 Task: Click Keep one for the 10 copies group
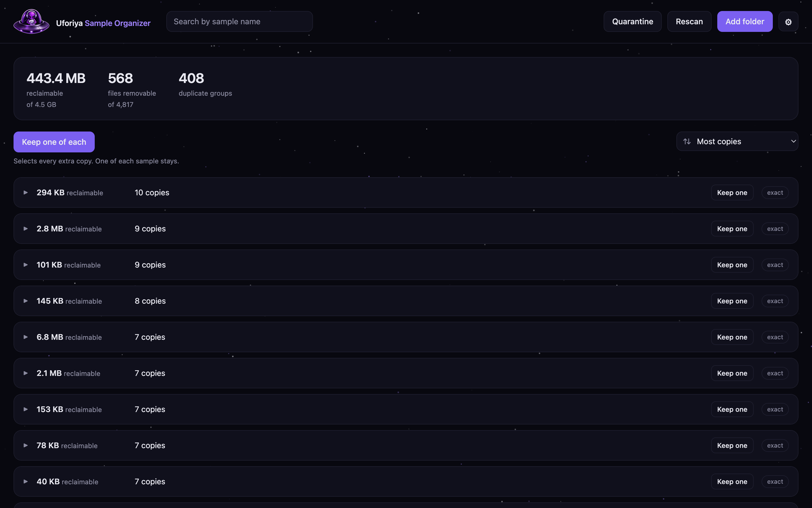(732, 192)
